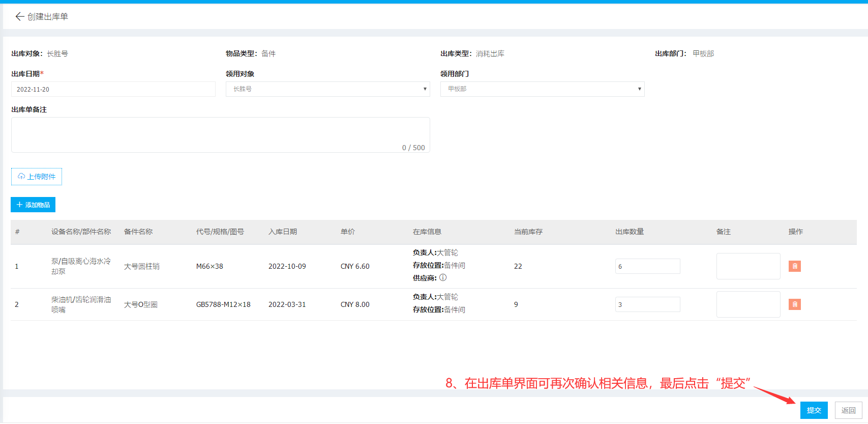Click the 返回 button
The height and width of the screenshot is (424, 868).
point(849,410)
